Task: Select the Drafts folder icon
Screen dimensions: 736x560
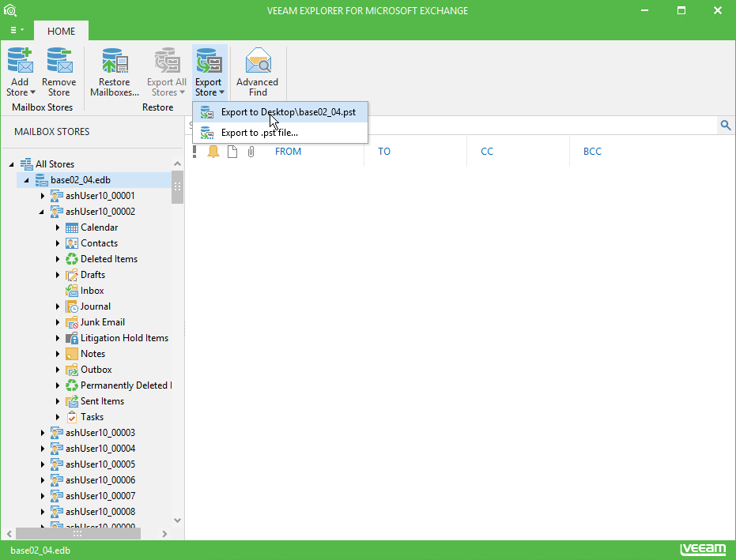Action: click(72, 276)
